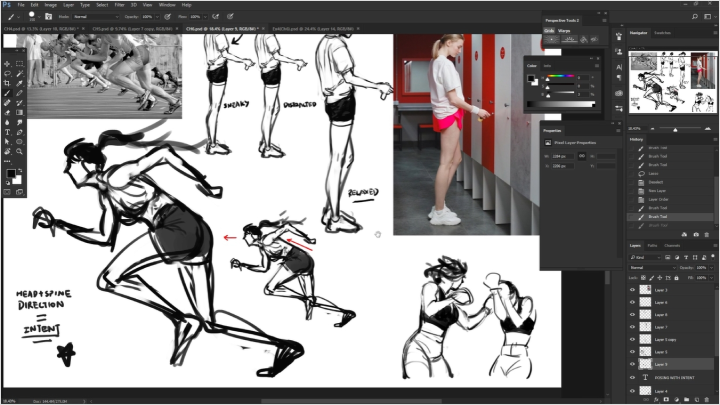
Task: Select the Path Selection tool
Action: point(7,142)
